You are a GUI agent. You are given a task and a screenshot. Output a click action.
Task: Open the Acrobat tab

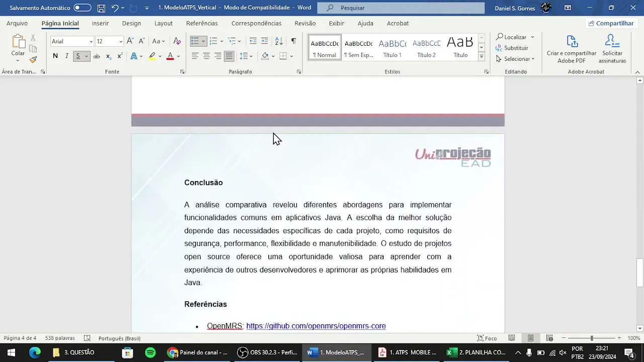tap(397, 23)
